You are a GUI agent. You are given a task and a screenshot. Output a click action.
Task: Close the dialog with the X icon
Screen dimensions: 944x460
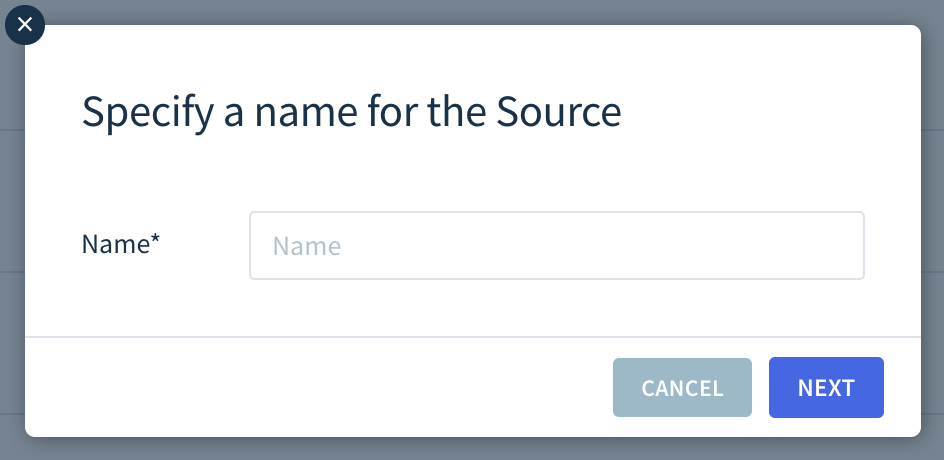click(x=25, y=25)
